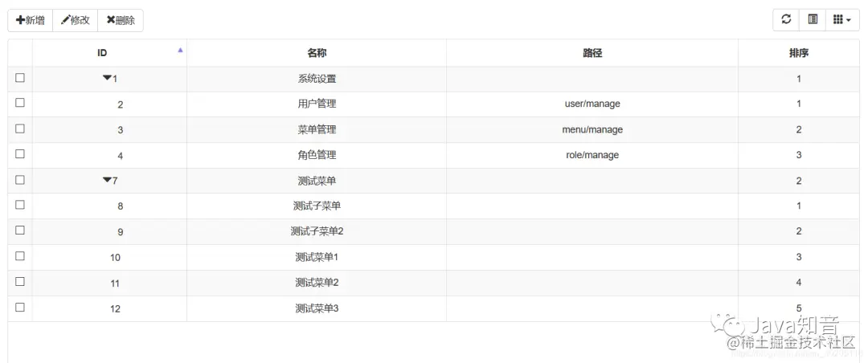The image size is (868, 363).
Task: Select the 测试菜单1 name cell
Action: pyautogui.click(x=317, y=257)
